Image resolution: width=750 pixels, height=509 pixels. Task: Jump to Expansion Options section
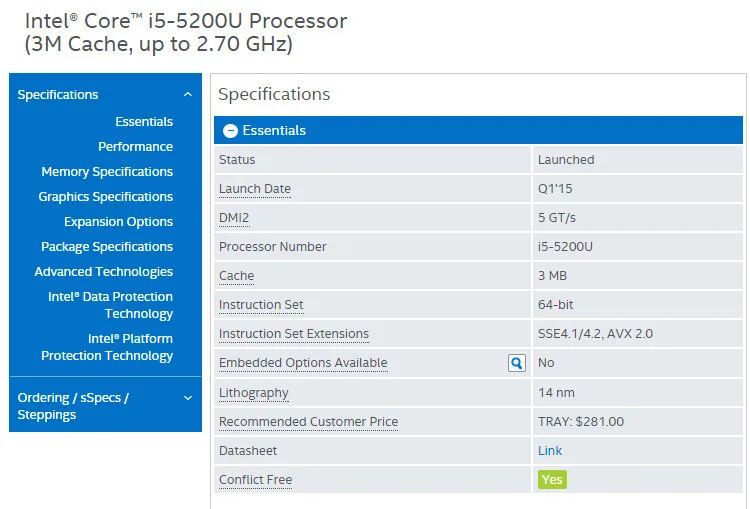click(x=119, y=221)
